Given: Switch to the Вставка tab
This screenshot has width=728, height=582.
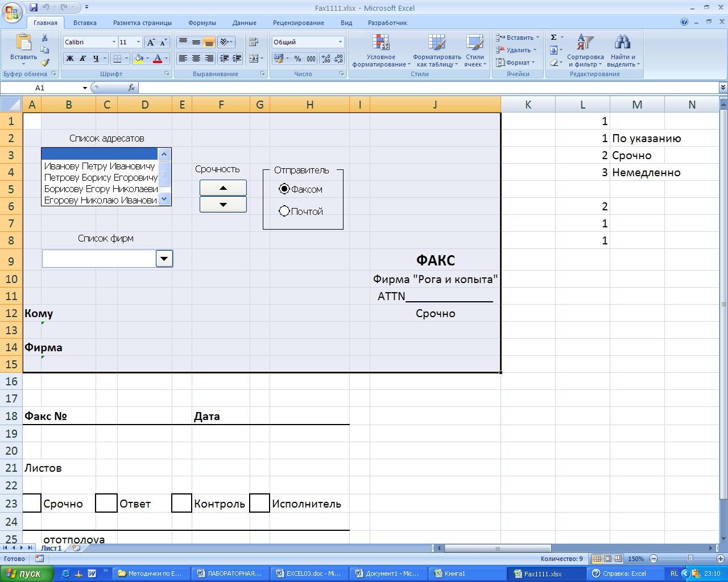Looking at the screenshot, I should (85, 23).
